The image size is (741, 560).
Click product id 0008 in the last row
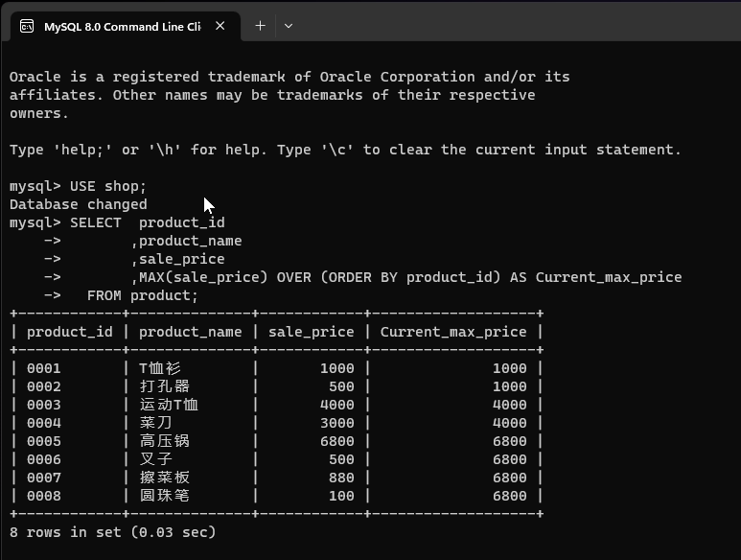point(44,496)
